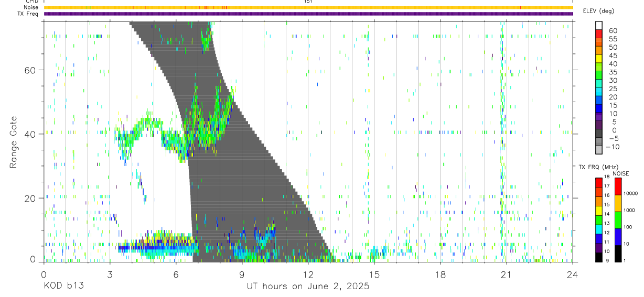Image resolution: width=644 pixels, height=297 pixels.
Task: Click the NOISE colorbar label '10000'
Action: click(631, 194)
